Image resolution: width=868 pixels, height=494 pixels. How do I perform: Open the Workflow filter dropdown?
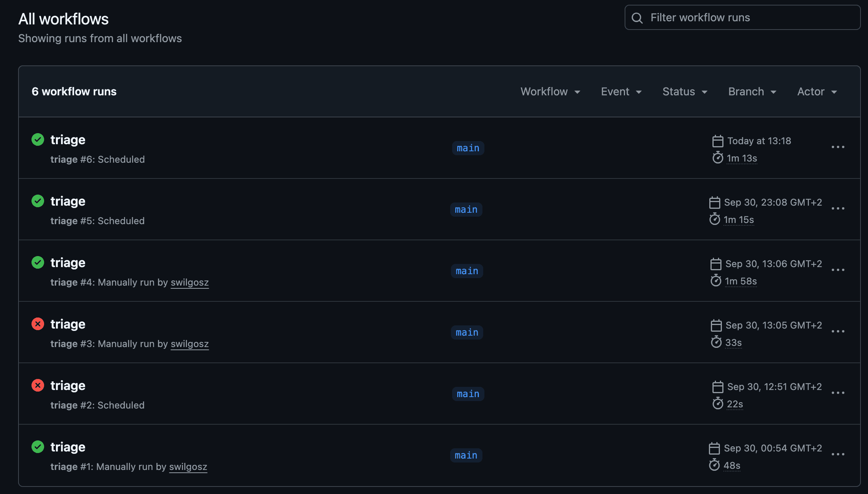pyautogui.click(x=550, y=91)
